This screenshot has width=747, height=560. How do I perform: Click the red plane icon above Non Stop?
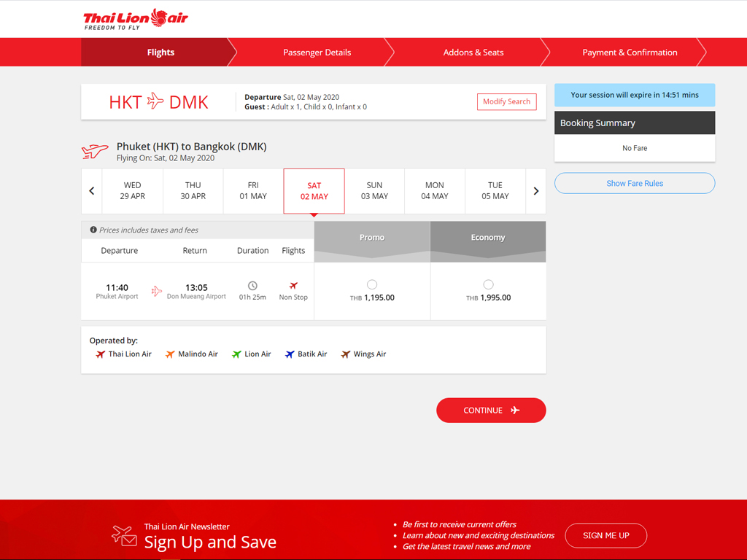tap(293, 286)
